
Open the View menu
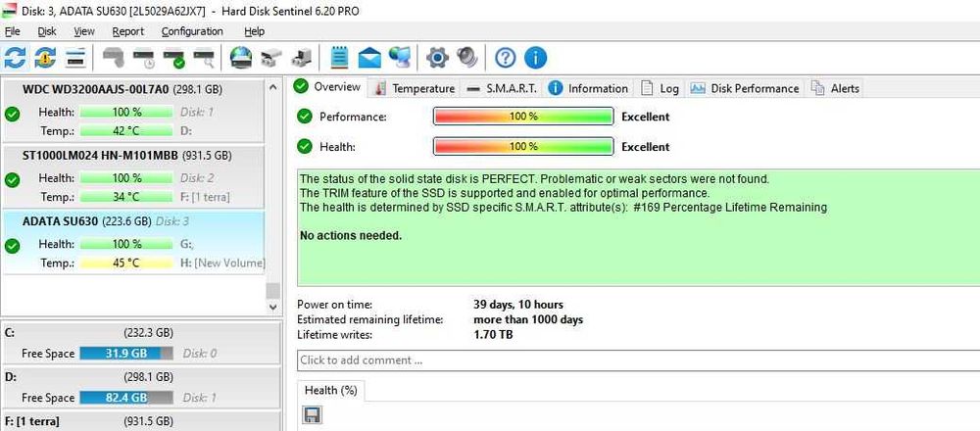(83, 31)
